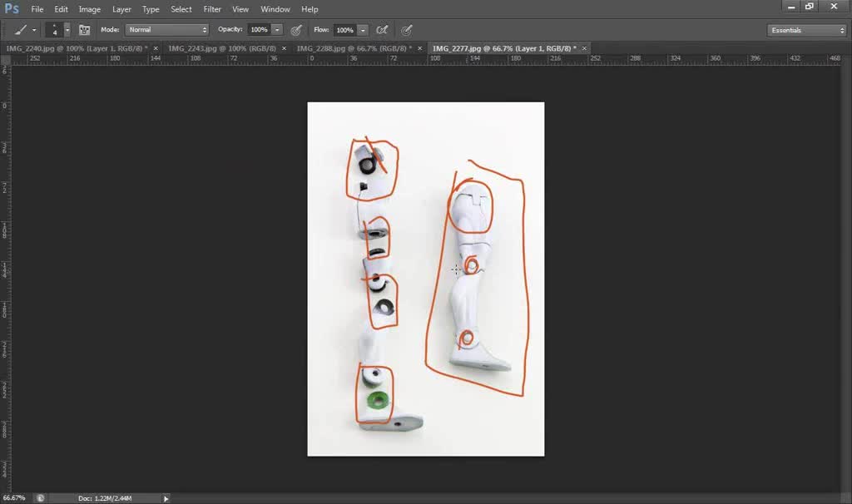This screenshot has height=504, width=852.
Task: Open the Essentials workspace switcher
Action: click(806, 30)
